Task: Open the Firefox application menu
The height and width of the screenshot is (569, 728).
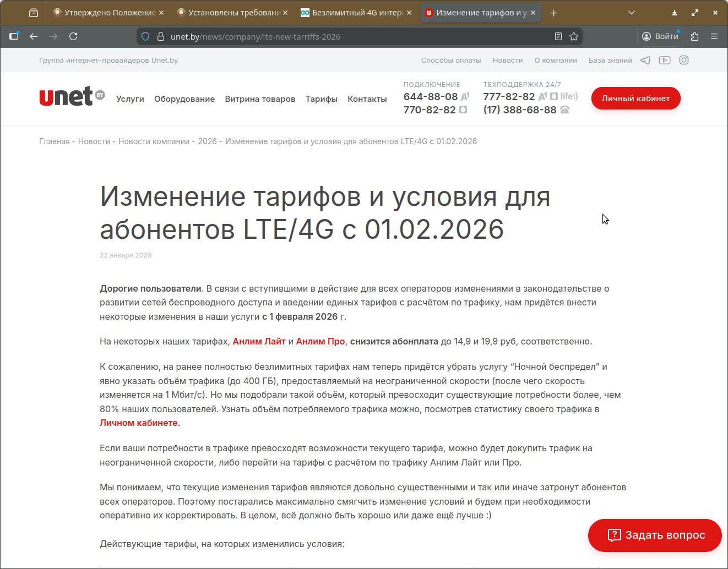Action: [x=714, y=36]
